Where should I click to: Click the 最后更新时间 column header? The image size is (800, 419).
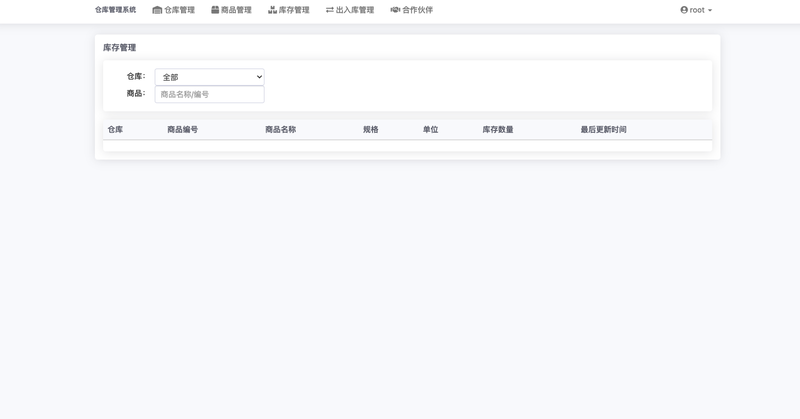coord(604,130)
